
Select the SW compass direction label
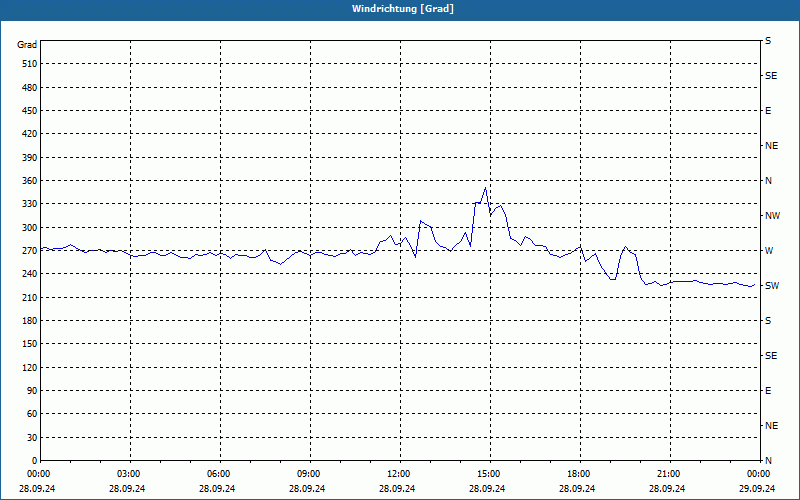point(772,286)
